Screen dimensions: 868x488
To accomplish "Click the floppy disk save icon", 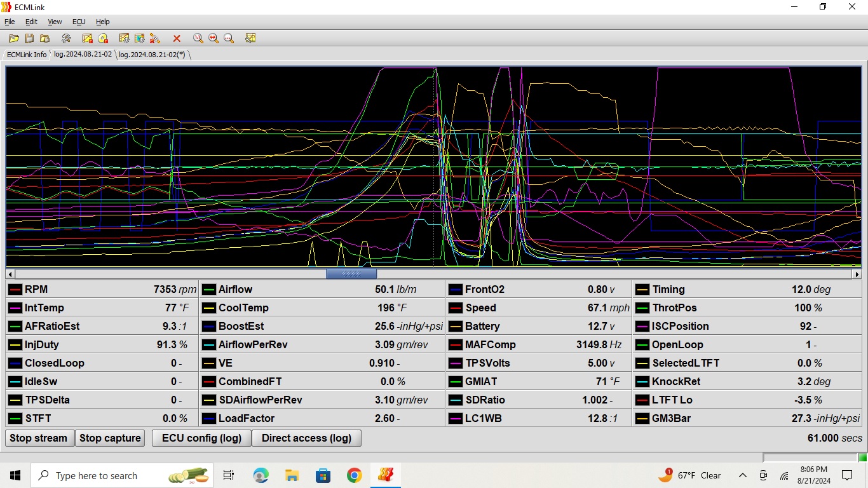I will (x=29, y=38).
